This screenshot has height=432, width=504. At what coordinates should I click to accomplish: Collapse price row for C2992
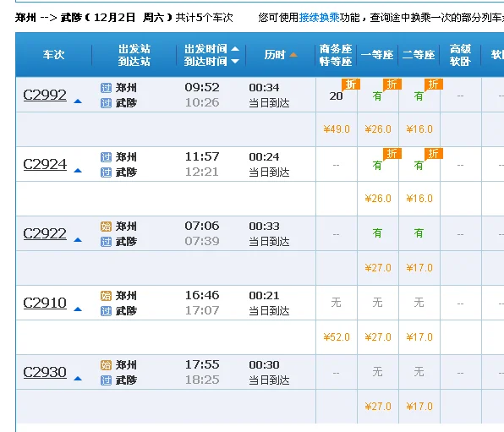pyautogui.click(x=78, y=101)
